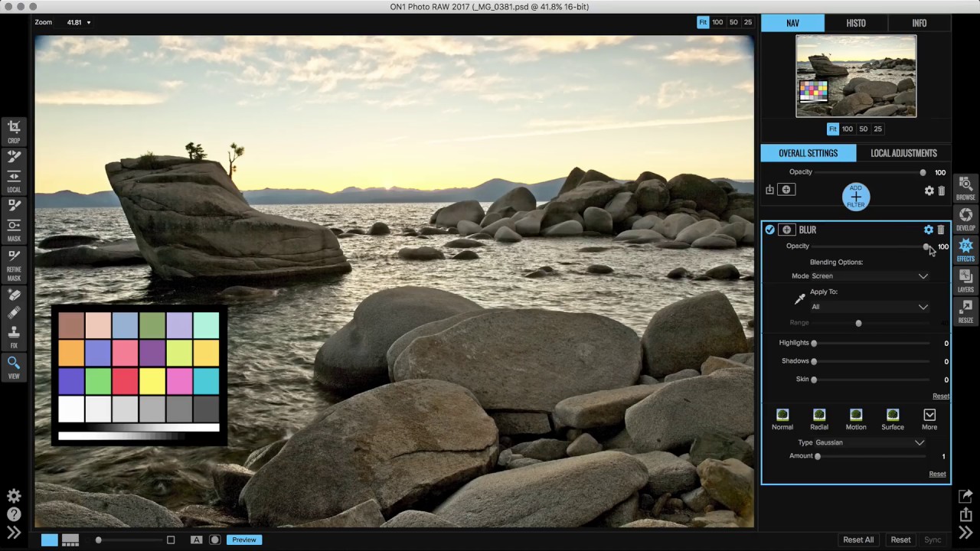This screenshot has height=551, width=980.
Task: Choose the Motion blur style
Action: tap(856, 419)
